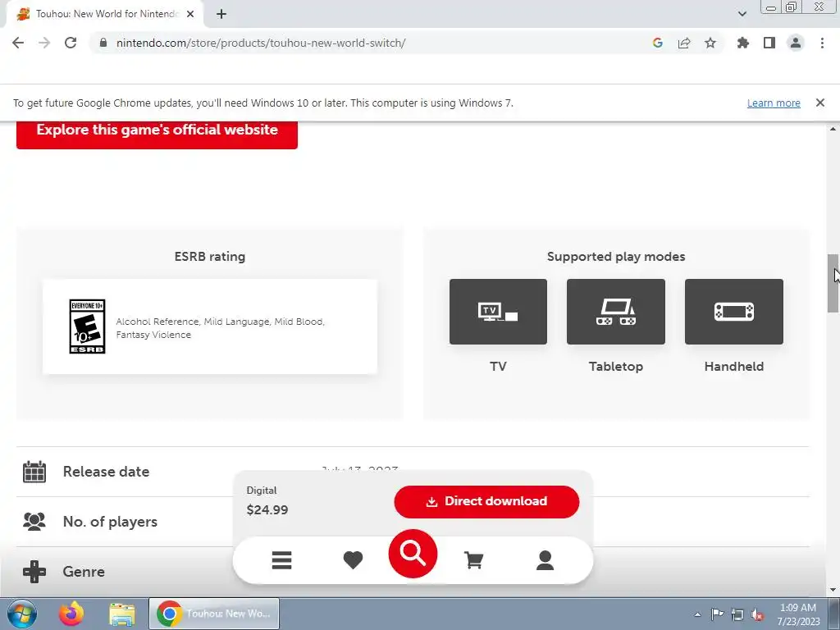Select the Touhou: New World tab

coord(105,14)
